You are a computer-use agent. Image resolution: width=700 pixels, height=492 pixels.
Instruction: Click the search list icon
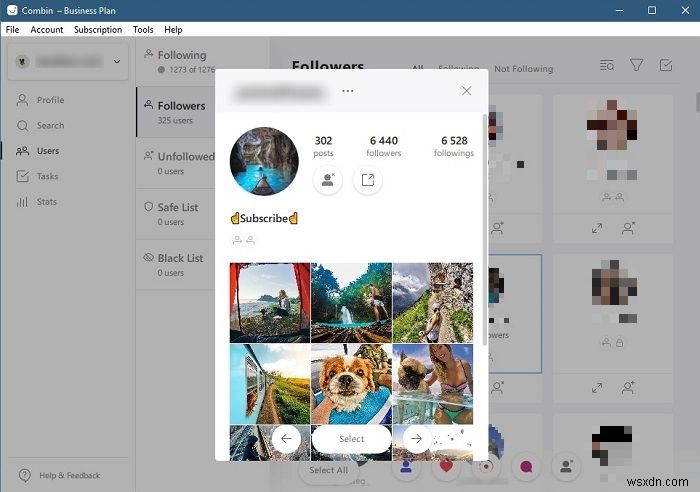pyautogui.click(x=607, y=65)
